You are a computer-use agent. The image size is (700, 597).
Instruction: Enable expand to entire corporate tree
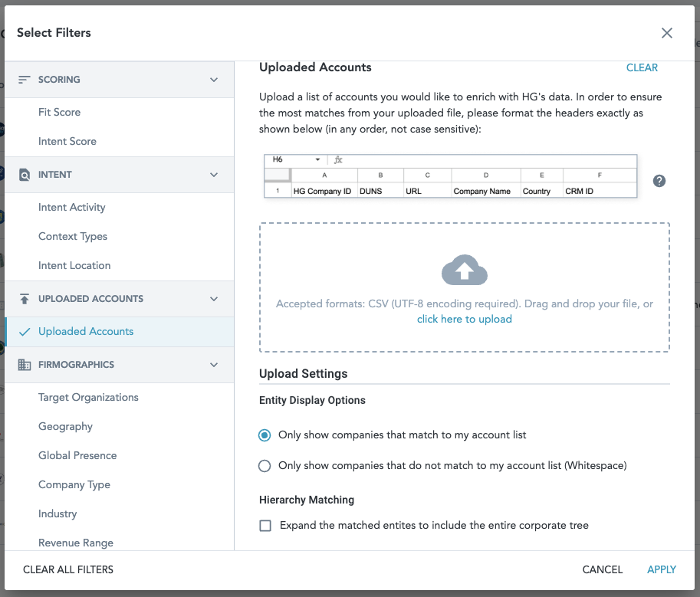point(265,526)
